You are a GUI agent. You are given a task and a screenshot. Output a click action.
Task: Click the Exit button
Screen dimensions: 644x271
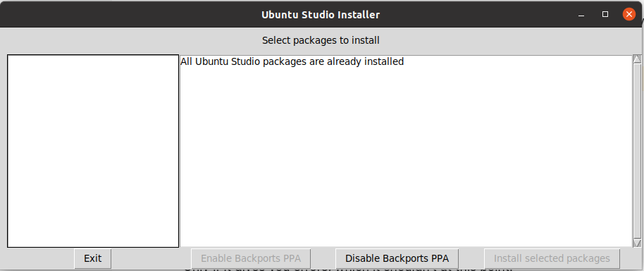93,259
